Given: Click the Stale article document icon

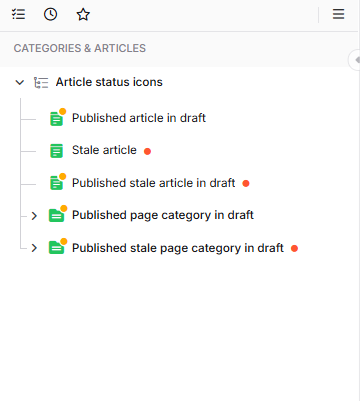Looking at the screenshot, I should [56, 151].
